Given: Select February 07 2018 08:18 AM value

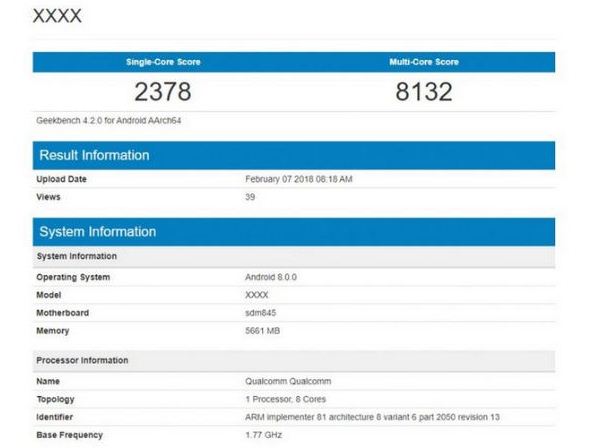Looking at the screenshot, I should pyautogui.click(x=299, y=179).
